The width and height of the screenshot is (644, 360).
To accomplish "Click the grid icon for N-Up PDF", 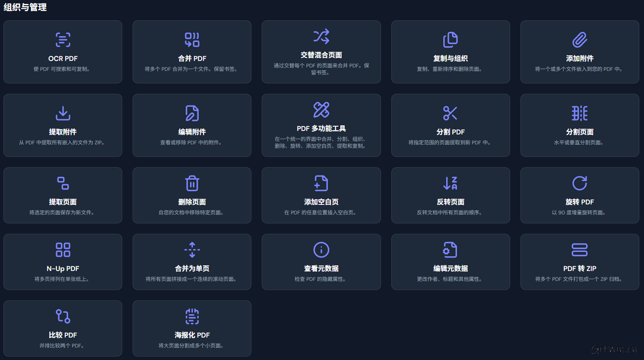I will (x=63, y=250).
